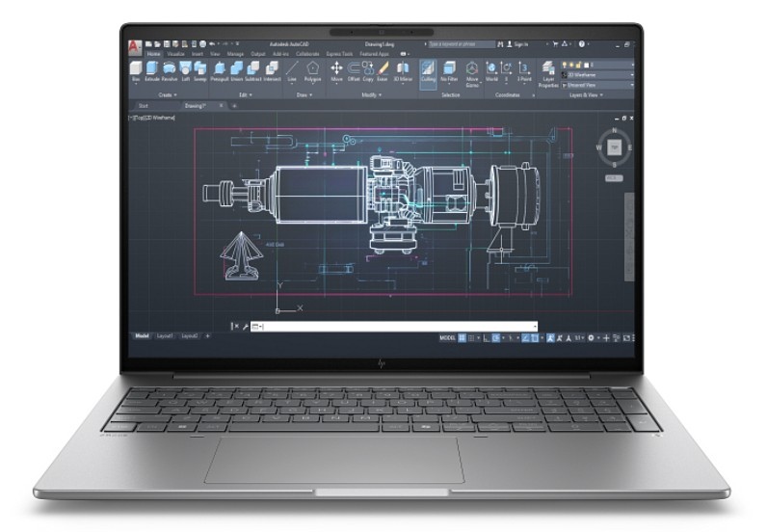Screen dimensions: 767x532
Task: Toggle MODEL space button in status bar
Action: tap(447, 338)
